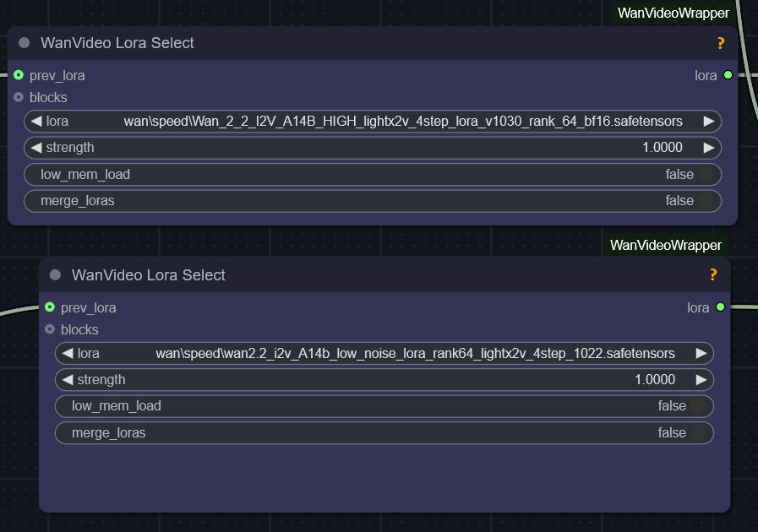Click strength value field in low_noise node
Image resolution: width=758 pixels, height=532 pixels.
384,380
